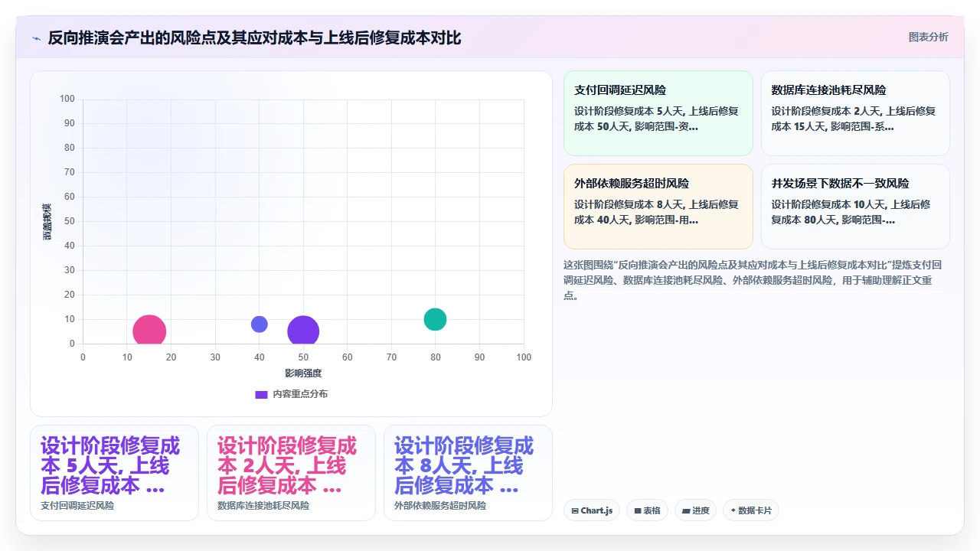Select the 数据卡片 tag
Image resolution: width=980 pixels, height=551 pixels.
click(751, 510)
